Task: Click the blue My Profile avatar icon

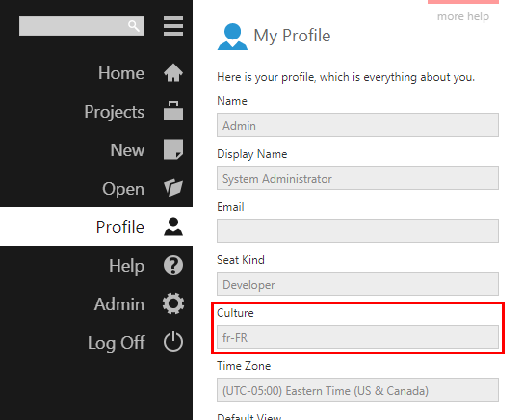Action: (232, 37)
